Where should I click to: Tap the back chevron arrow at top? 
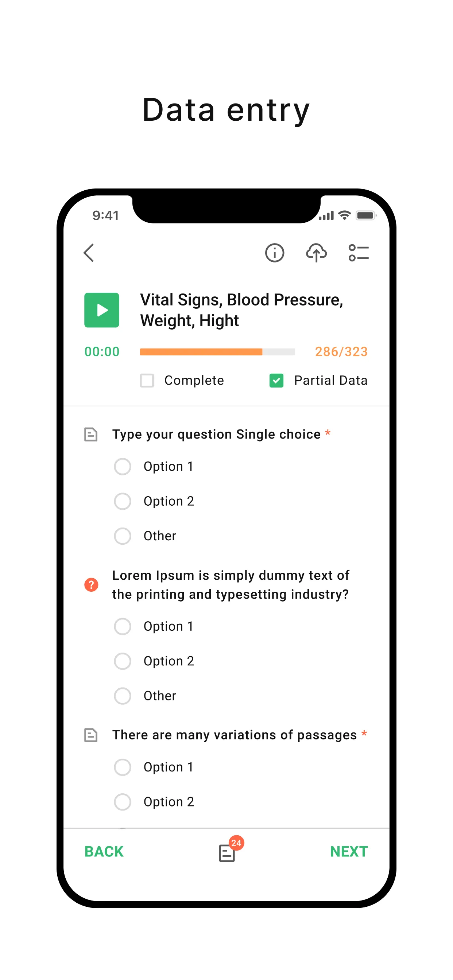(89, 253)
